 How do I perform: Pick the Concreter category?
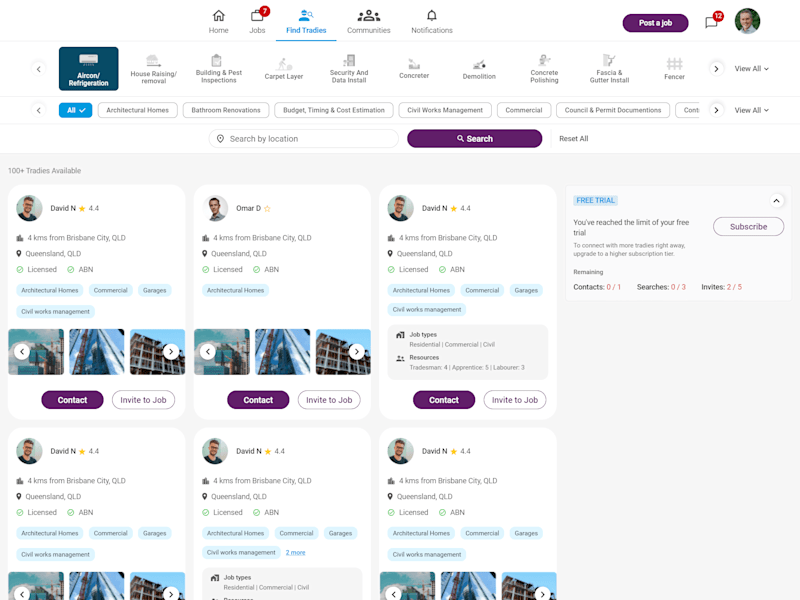coord(414,69)
